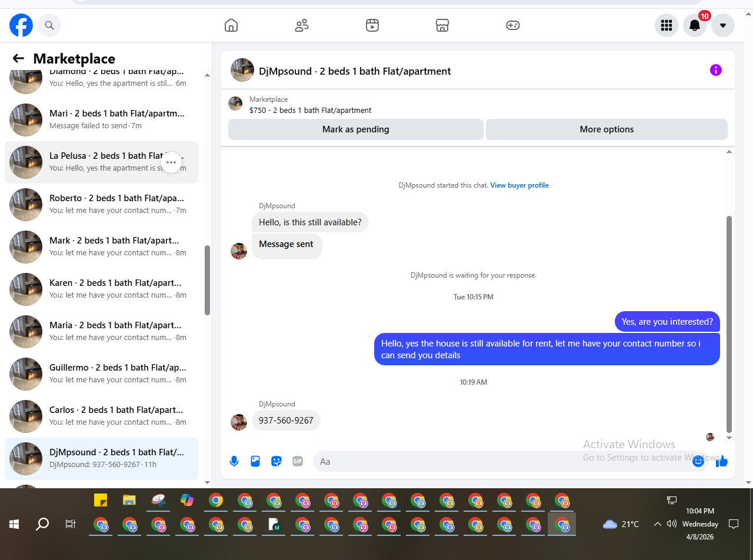Image resolution: width=753 pixels, height=560 pixels.
Task: Open the Windows Start menu
Action: pos(14,524)
